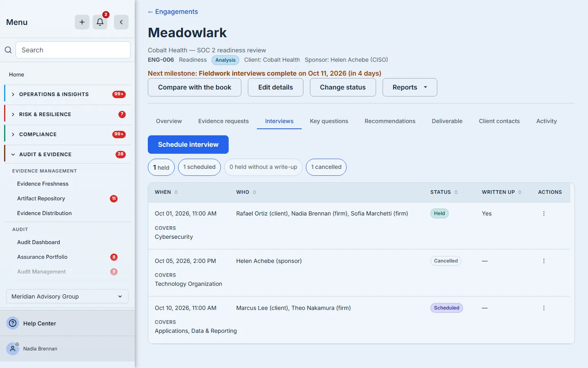Click the plus add button in Menu header
The height and width of the screenshot is (368, 588).
tap(82, 22)
